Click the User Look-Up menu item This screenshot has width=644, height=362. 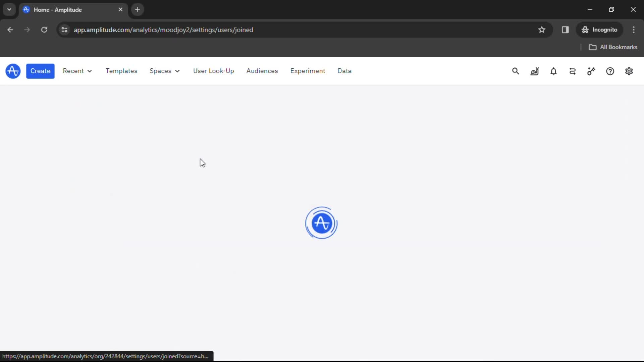pos(214,71)
